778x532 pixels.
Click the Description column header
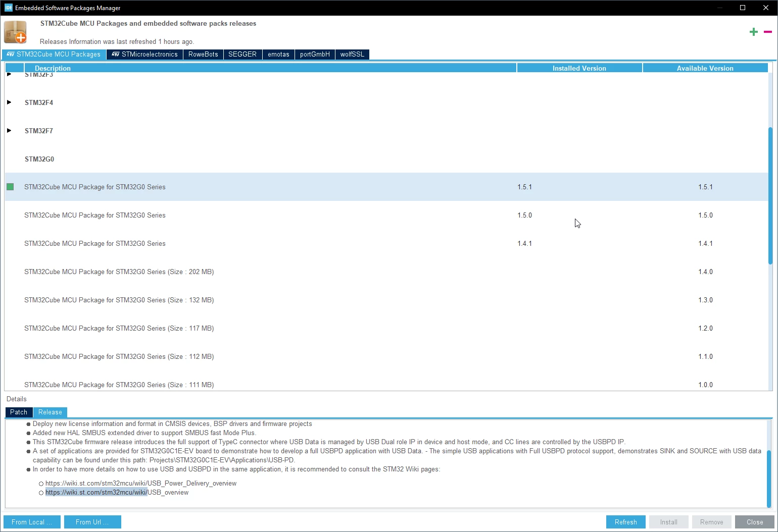click(x=270, y=68)
